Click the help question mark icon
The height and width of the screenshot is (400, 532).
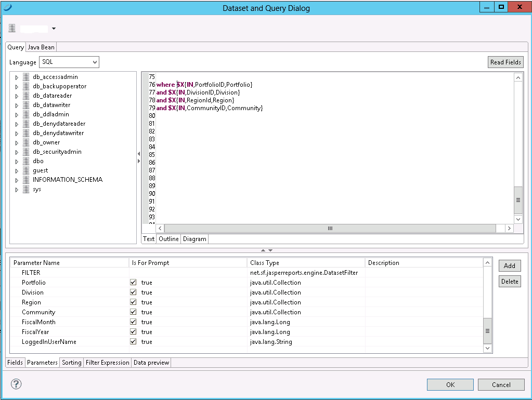(x=17, y=384)
